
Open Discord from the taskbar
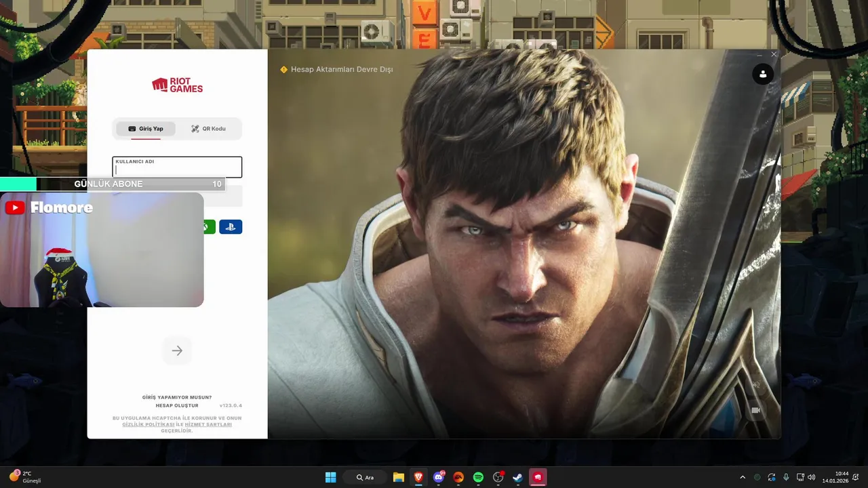click(439, 477)
